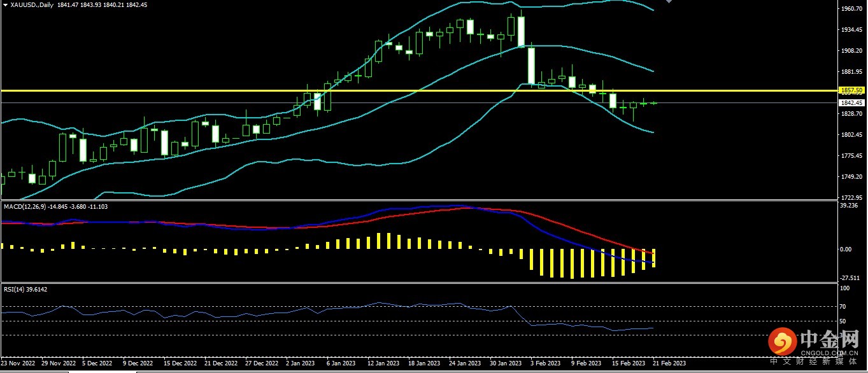868x373 pixels.
Task: Click the tallest positive MACD histogram bar
Action: click(x=379, y=241)
